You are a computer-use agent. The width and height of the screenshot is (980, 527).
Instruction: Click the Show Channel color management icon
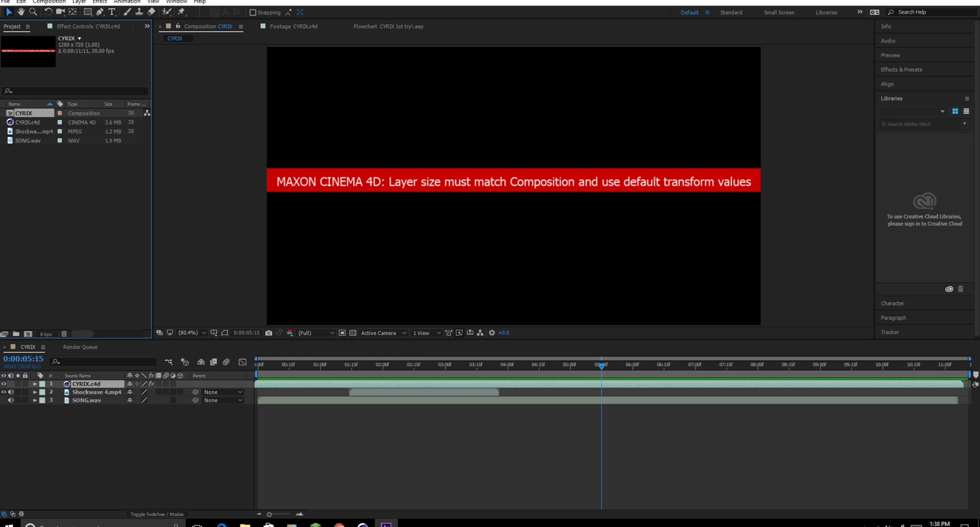[290, 333]
